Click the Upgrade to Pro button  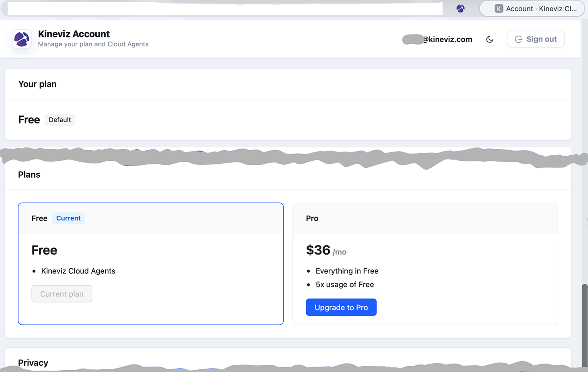click(341, 307)
